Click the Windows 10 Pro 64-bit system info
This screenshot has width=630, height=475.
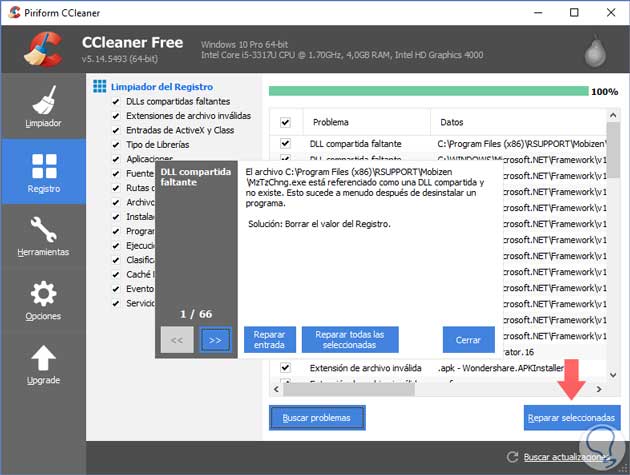(244, 44)
